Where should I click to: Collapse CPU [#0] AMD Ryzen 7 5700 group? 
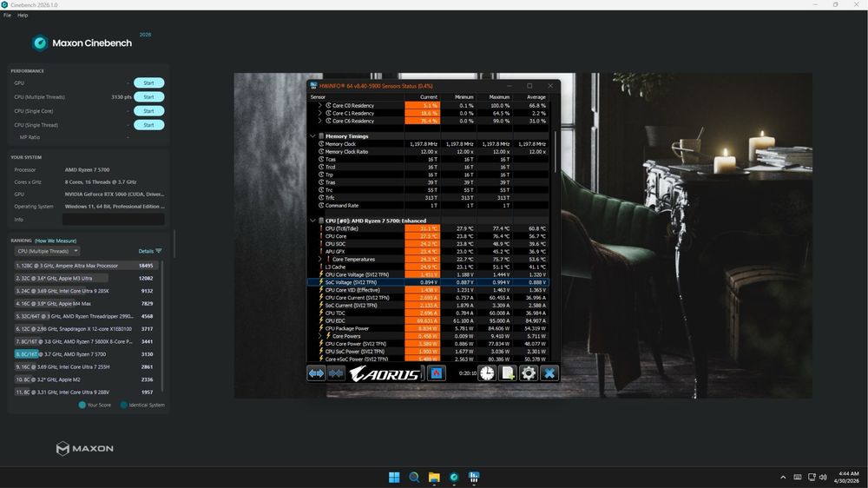(312, 221)
